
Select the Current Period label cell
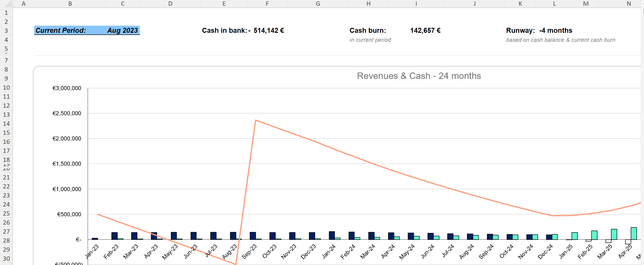coord(70,30)
